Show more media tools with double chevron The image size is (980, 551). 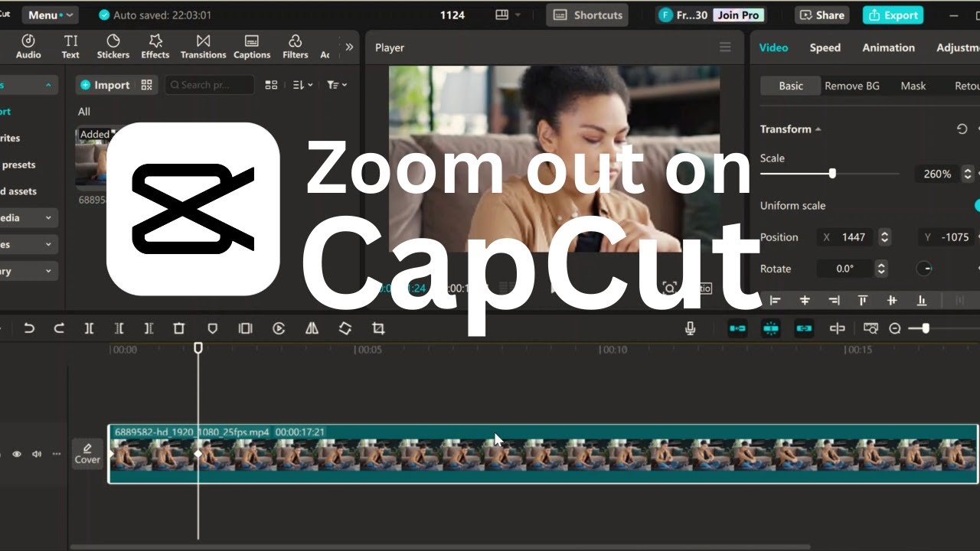click(x=349, y=47)
